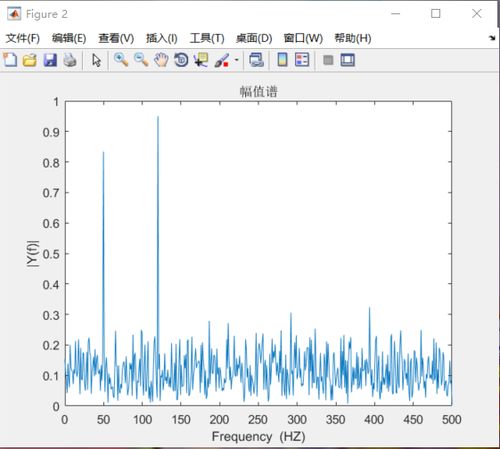Print the figure using printer icon
Screen dimensions: 500x449
tap(70, 60)
